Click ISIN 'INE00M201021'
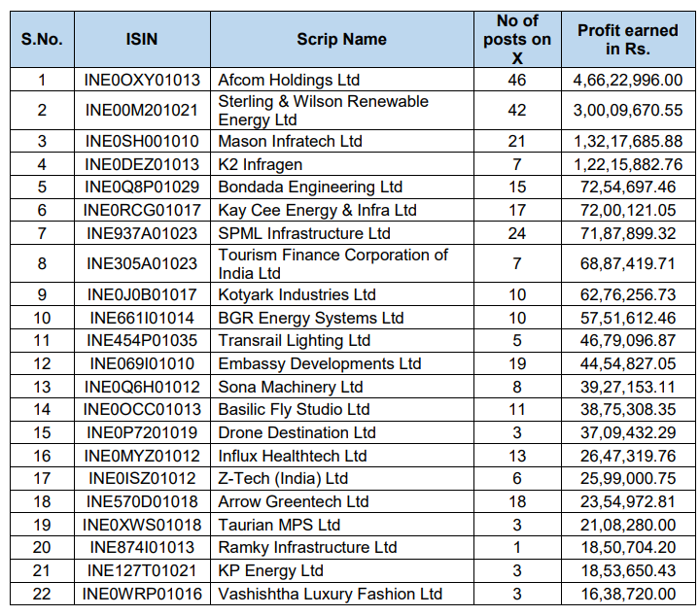The image size is (700, 616). point(142,110)
